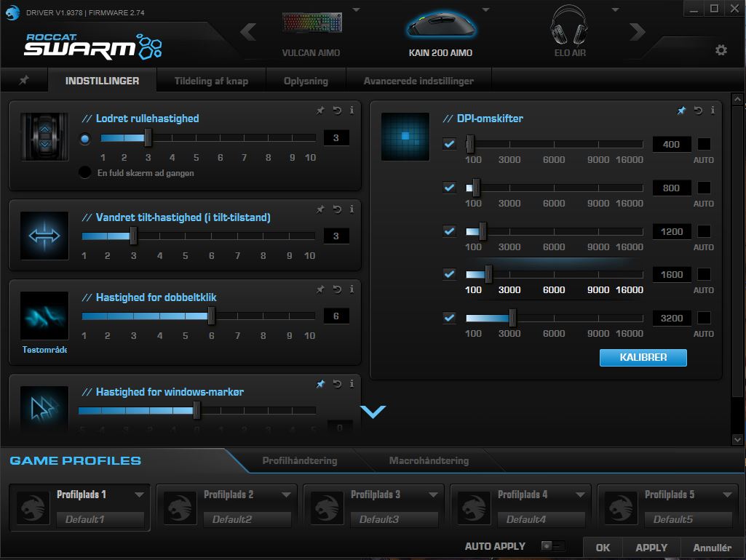Pin the Hastighed for dobbeltklik panel

[321, 289]
